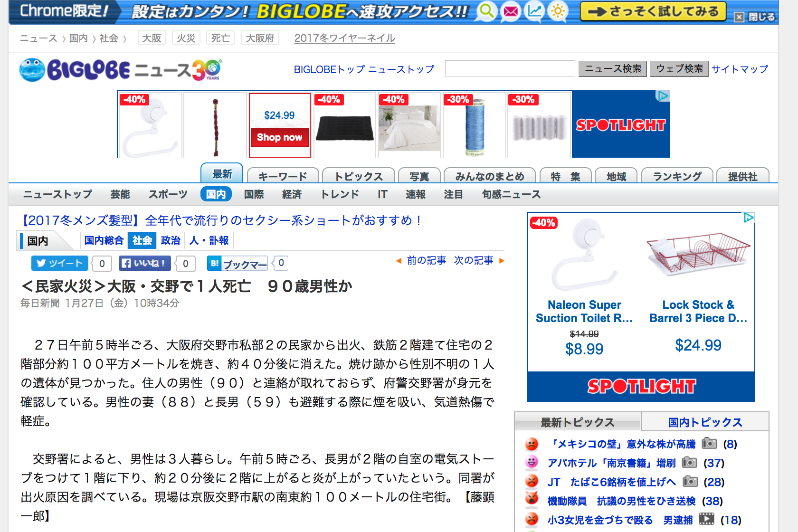Open ニューストップ link beside BIGLOBEトップ
798x532 pixels.
[401, 69]
